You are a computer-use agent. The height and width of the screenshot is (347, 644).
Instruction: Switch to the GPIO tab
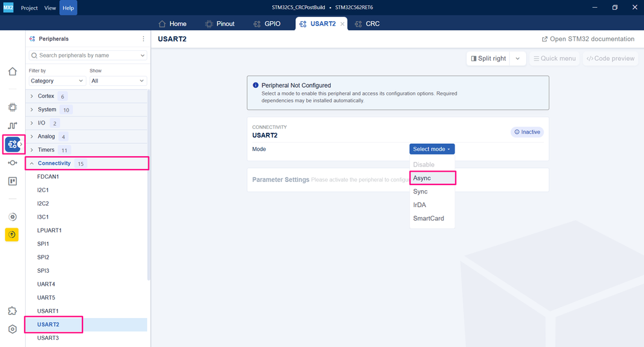point(267,24)
